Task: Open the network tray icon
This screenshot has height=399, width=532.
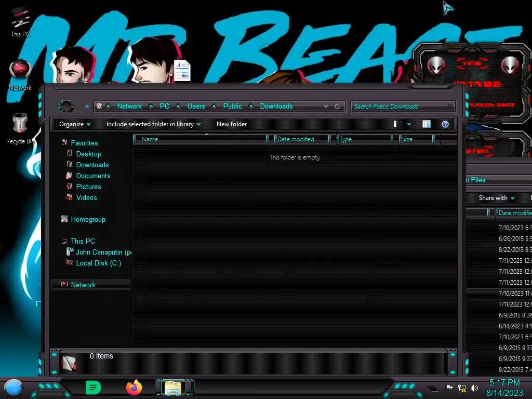Action: click(462, 388)
